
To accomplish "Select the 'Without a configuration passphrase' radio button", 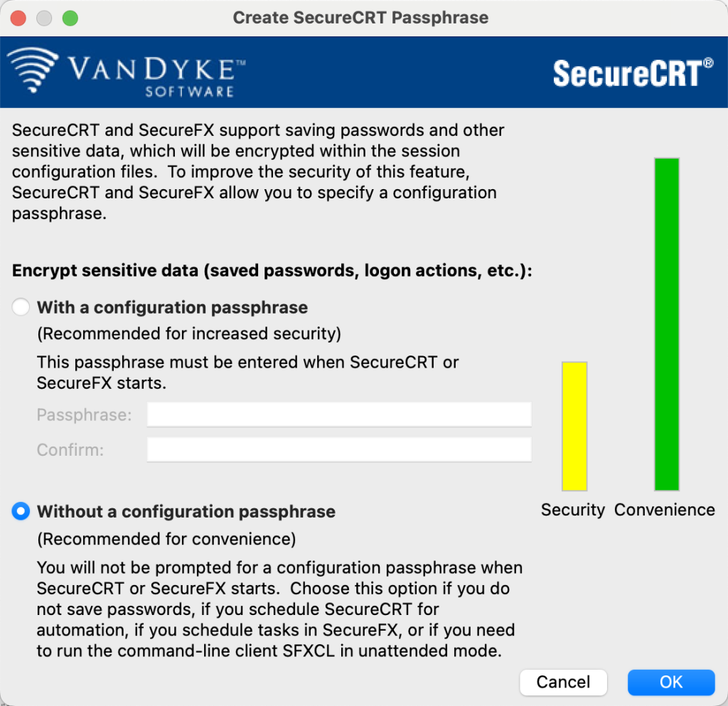I will 21,511.
